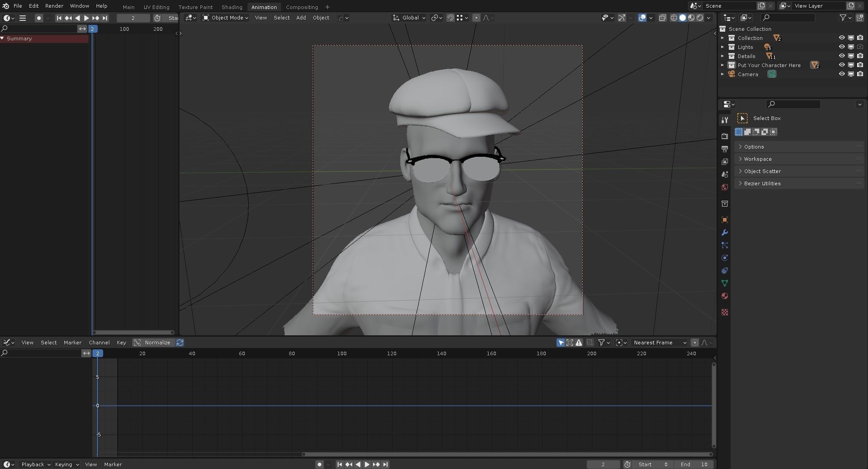Open Nearest Frame snapping dropdown
Screen dimensions: 868x469
pyautogui.click(x=659, y=343)
